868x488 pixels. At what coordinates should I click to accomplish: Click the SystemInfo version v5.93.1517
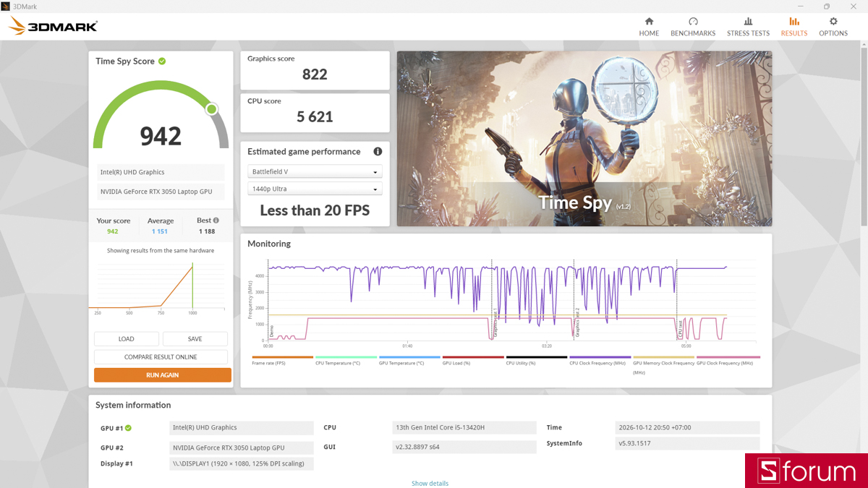pyautogui.click(x=687, y=444)
